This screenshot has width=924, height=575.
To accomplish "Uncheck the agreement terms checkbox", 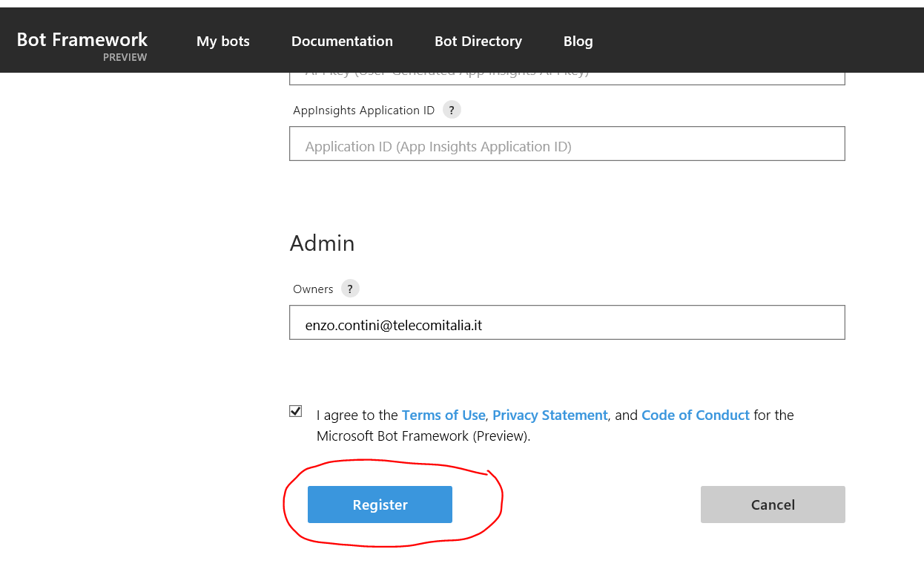I will pos(296,411).
